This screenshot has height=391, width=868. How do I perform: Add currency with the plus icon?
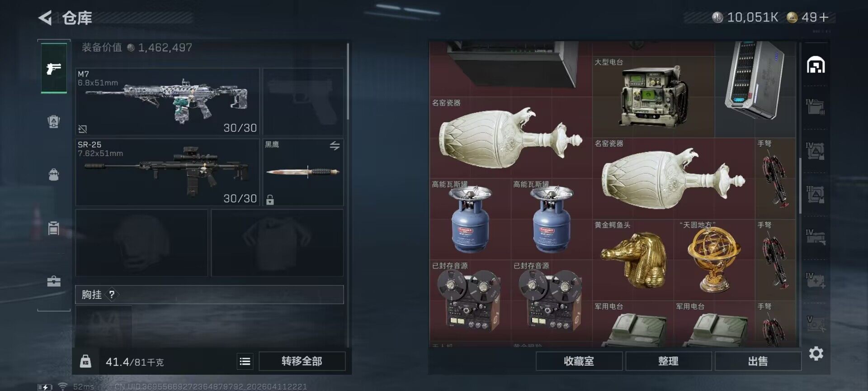824,17
